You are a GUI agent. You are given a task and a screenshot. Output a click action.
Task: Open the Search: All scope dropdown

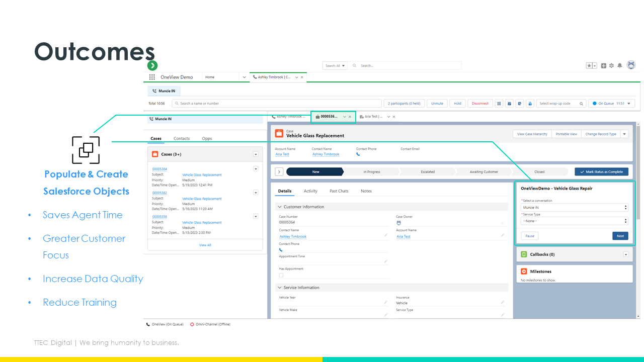click(336, 66)
